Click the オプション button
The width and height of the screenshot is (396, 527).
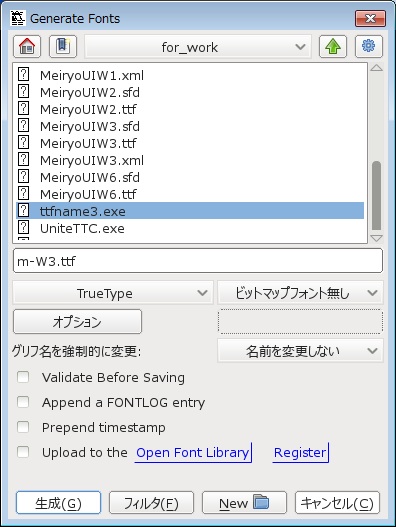point(77,322)
